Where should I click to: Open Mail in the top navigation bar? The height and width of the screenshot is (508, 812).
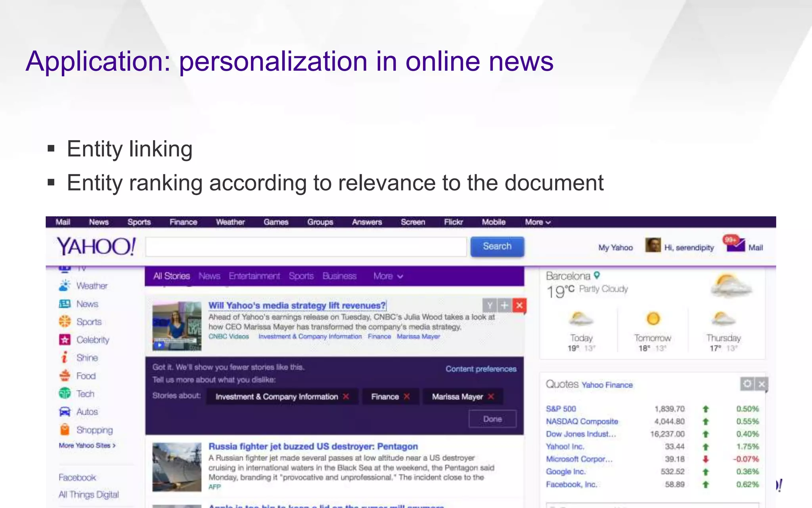coord(63,222)
